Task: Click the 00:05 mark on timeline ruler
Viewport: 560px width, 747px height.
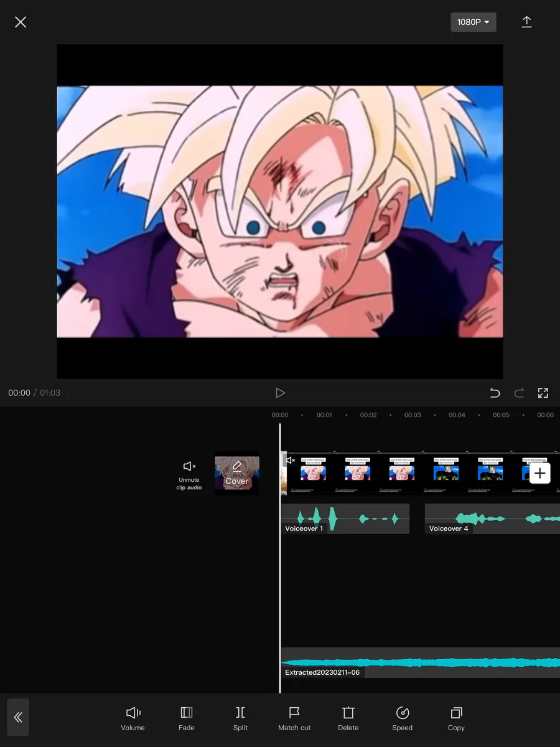Action: point(501,415)
